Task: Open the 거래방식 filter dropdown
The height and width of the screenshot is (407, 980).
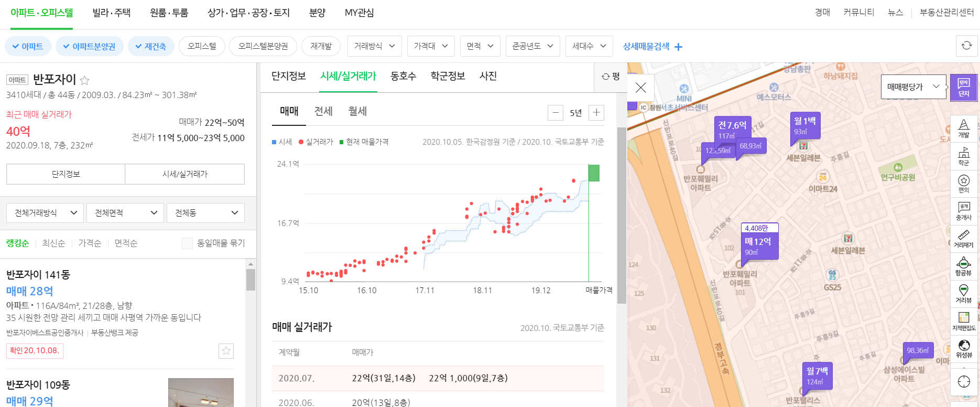Action: coord(374,46)
